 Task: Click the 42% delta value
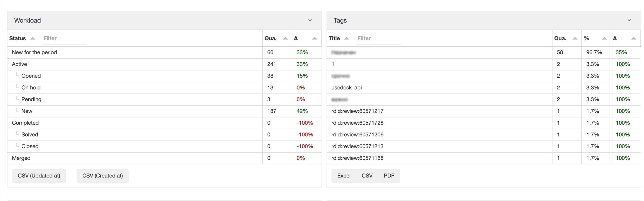(302, 111)
